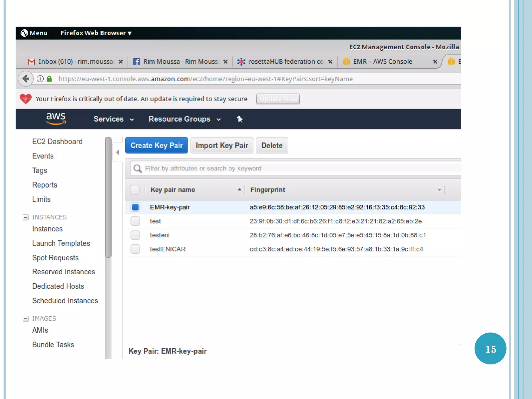This screenshot has width=532, height=399.
Task: Switch to the EMR – AWS Console tab
Action: [x=382, y=62]
